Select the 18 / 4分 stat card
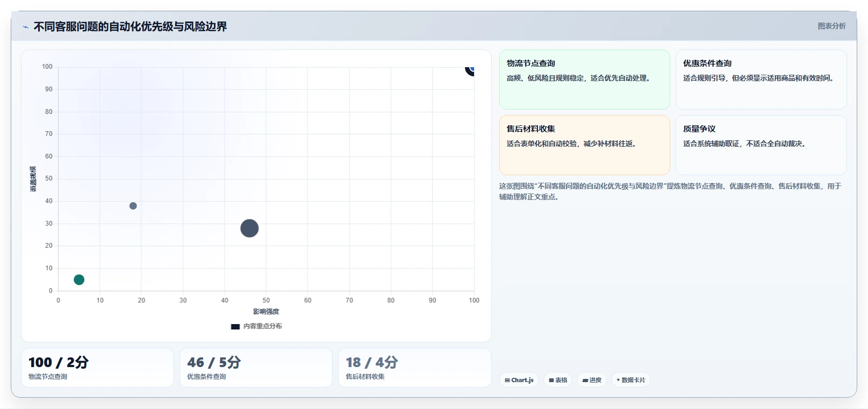 click(414, 368)
